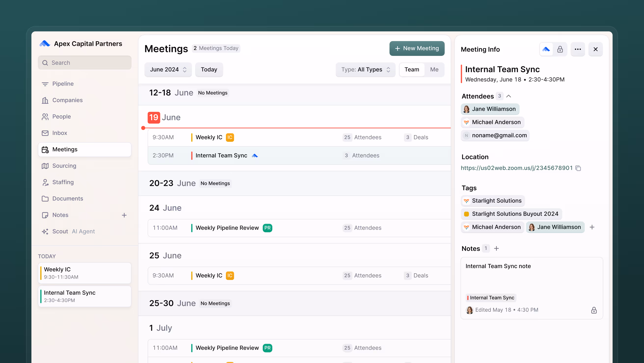The height and width of the screenshot is (363, 644).
Task: Click the Starlight Solutions tag
Action: [493, 201]
